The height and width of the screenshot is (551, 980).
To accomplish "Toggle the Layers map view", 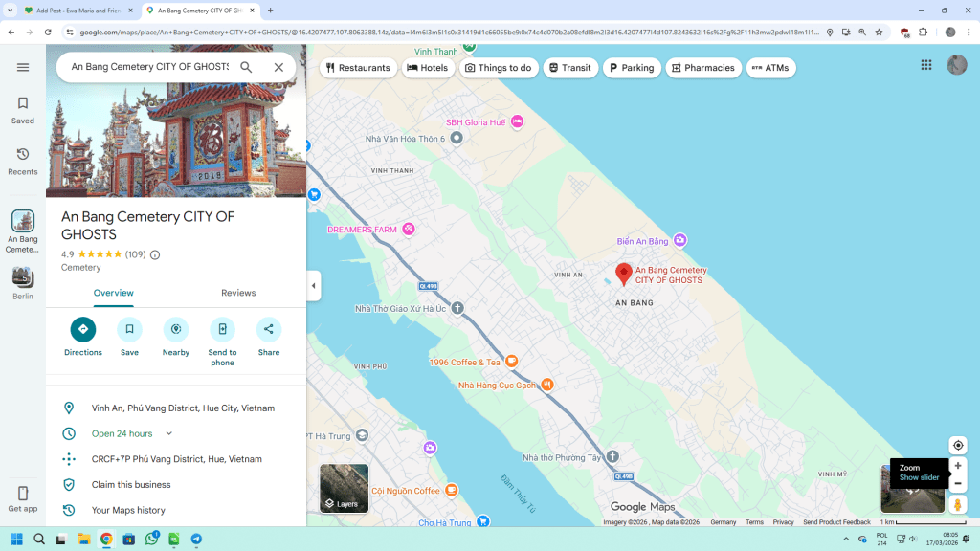I will tap(344, 488).
